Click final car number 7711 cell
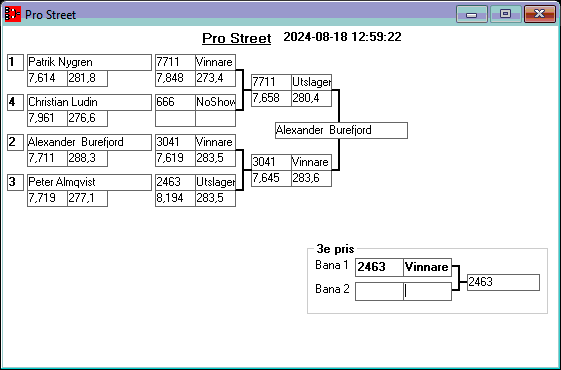This screenshot has width=561, height=370. point(271,82)
